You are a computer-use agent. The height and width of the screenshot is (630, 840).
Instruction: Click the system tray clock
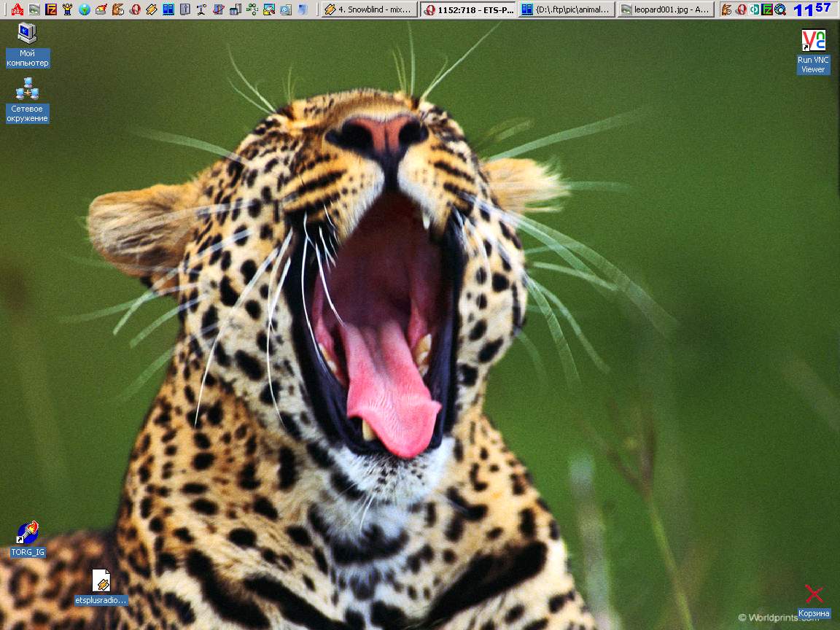point(812,9)
